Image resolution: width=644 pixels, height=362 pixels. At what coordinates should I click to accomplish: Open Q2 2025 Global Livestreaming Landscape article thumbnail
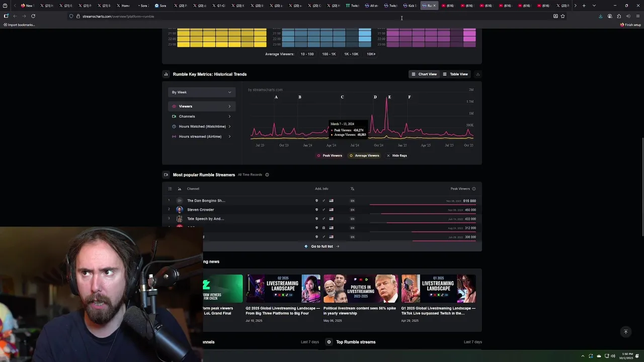coord(283,289)
